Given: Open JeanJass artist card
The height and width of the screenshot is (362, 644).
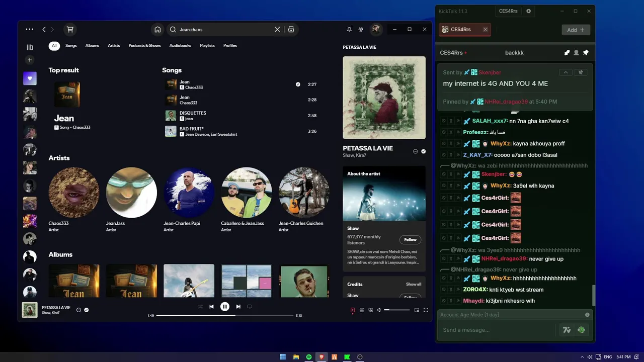Looking at the screenshot, I should click(131, 200).
